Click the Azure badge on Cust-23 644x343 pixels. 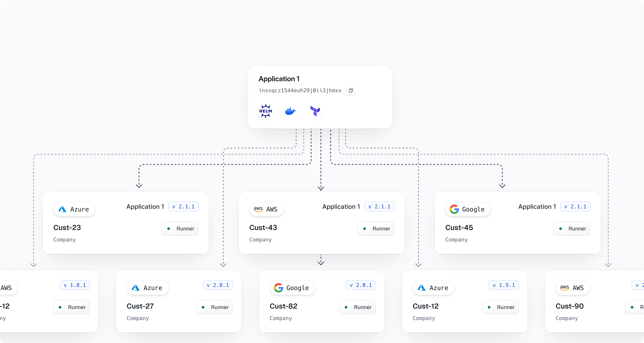click(74, 209)
